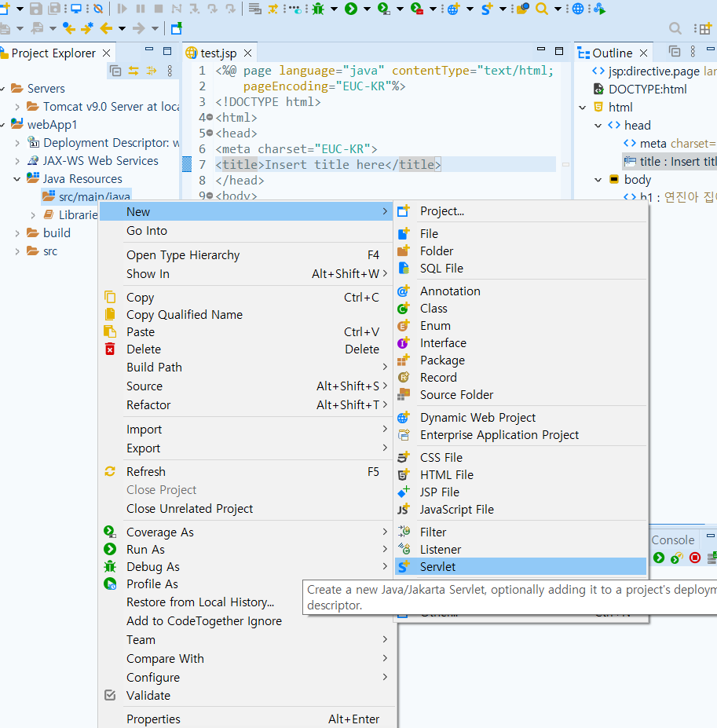The height and width of the screenshot is (728, 717).
Task: Open the dropdown arrow next to Debug icon
Action: pyautogui.click(x=334, y=9)
